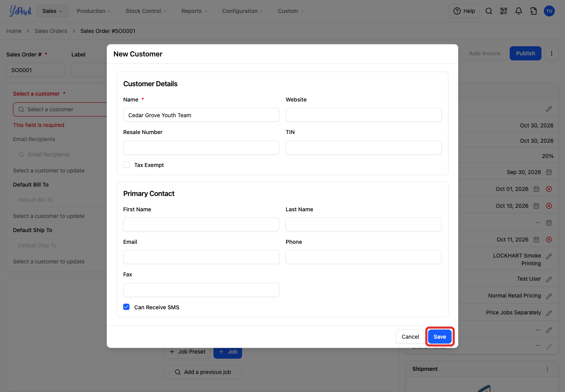
Task: Click the YoPrint logo
Action: coord(20,11)
